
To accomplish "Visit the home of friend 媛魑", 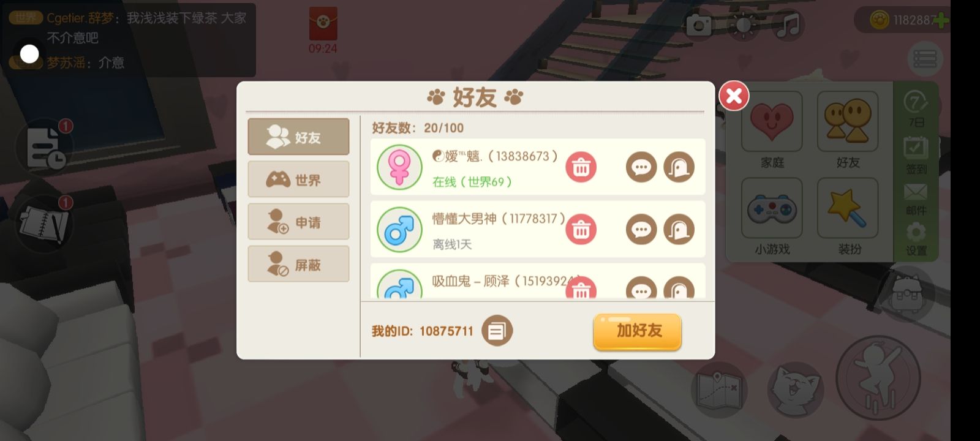I will click(x=679, y=167).
